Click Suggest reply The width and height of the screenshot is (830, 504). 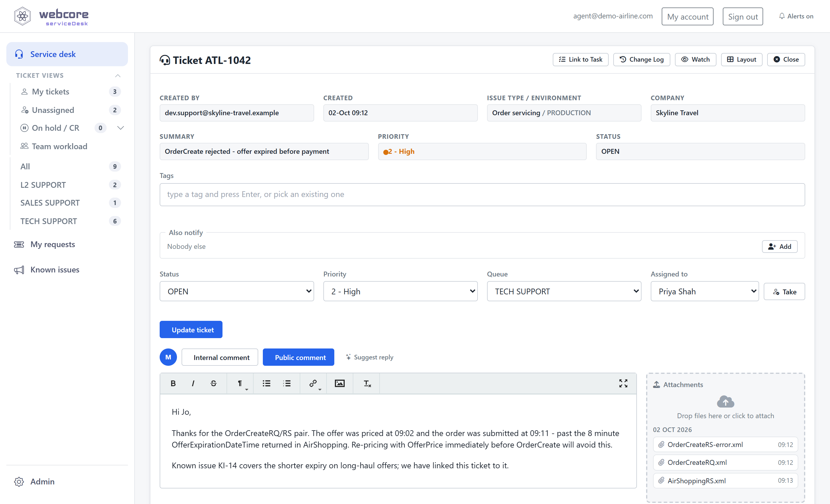point(369,357)
